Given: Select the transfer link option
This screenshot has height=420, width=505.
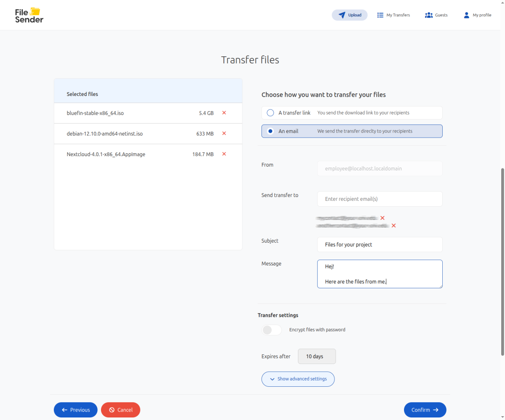Looking at the screenshot, I should click(x=271, y=113).
